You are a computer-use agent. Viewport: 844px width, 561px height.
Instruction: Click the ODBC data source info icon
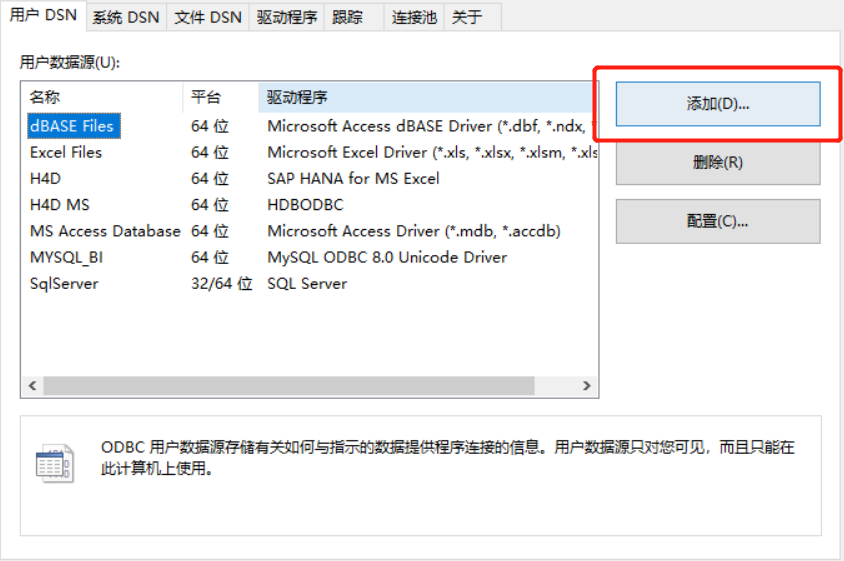pyautogui.click(x=54, y=463)
